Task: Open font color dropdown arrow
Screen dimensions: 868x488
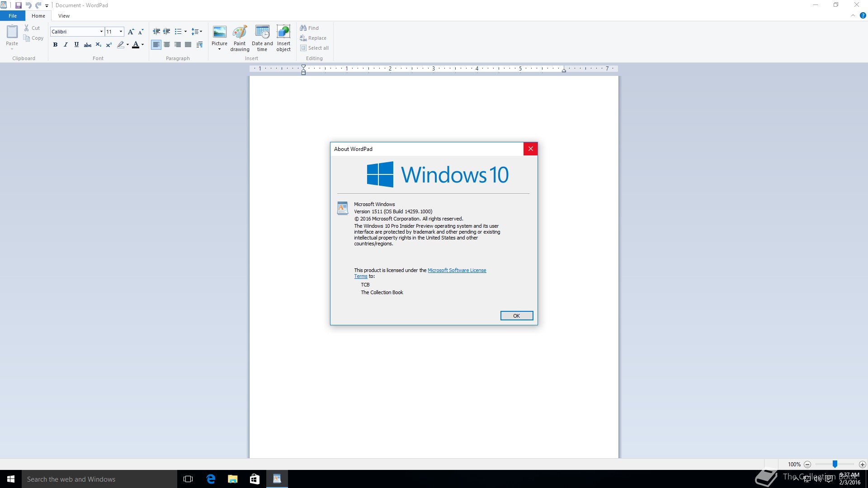Action: [x=142, y=45]
